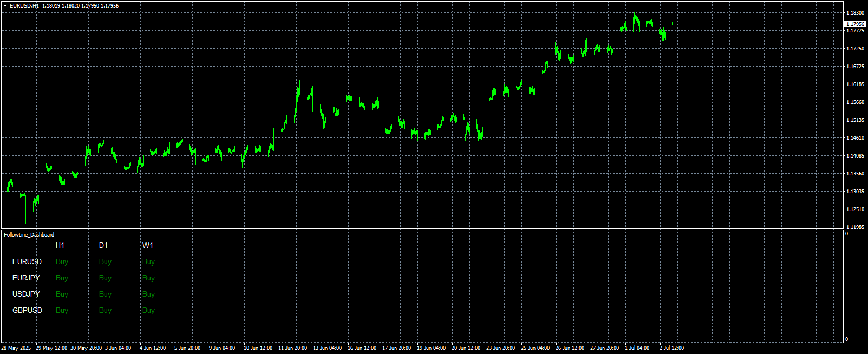The height and width of the screenshot is (354, 868).
Task: Click the current price label 1.17956
Action: coord(855,24)
